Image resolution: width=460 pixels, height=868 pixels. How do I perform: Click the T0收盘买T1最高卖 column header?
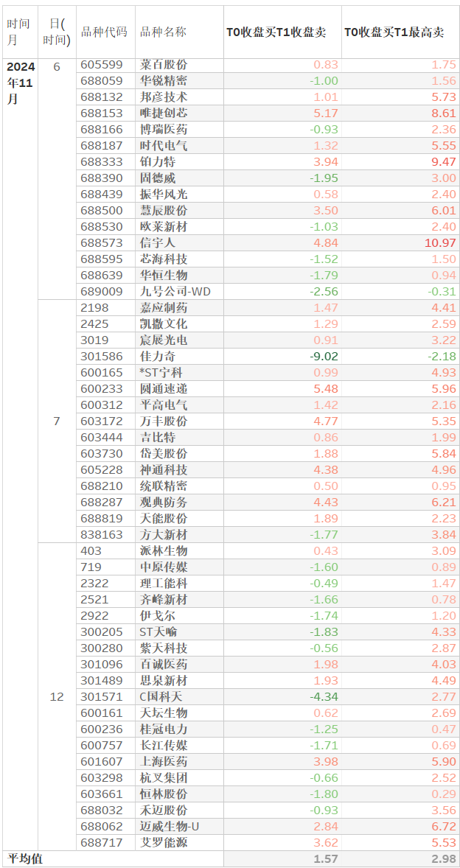pyautogui.click(x=394, y=32)
